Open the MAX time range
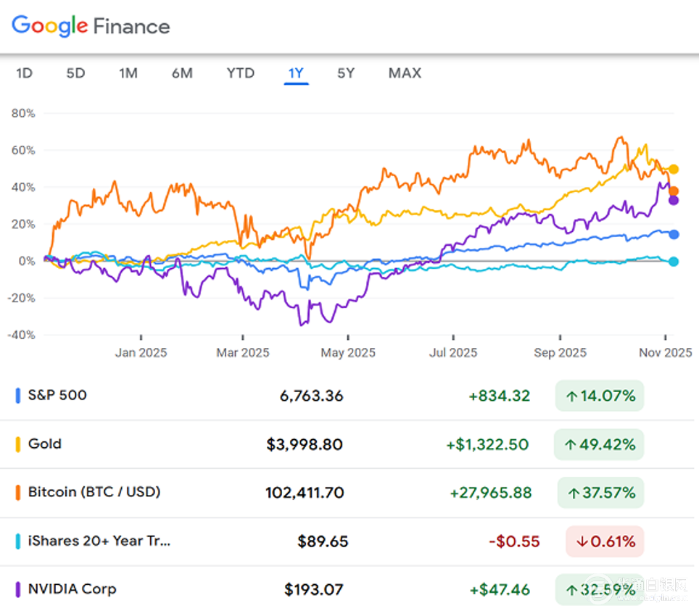 (x=405, y=73)
